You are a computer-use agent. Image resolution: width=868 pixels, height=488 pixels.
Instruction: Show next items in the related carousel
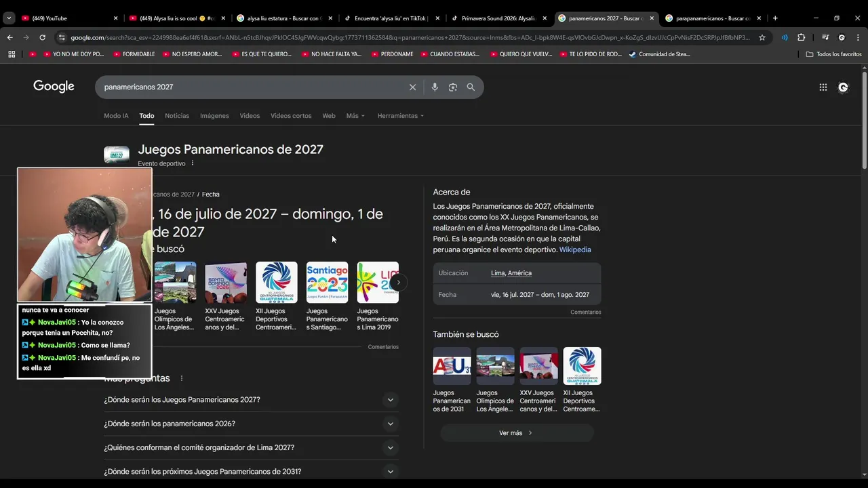pyautogui.click(x=399, y=282)
